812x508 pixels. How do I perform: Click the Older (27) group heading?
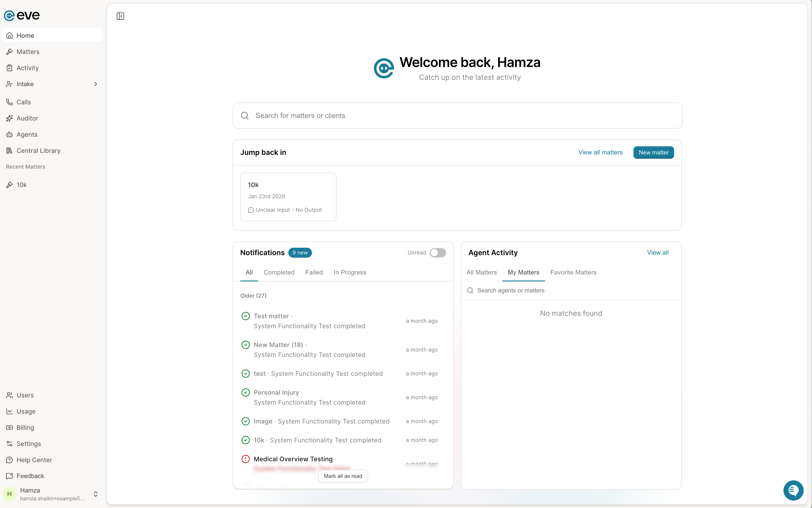[x=253, y=296]
